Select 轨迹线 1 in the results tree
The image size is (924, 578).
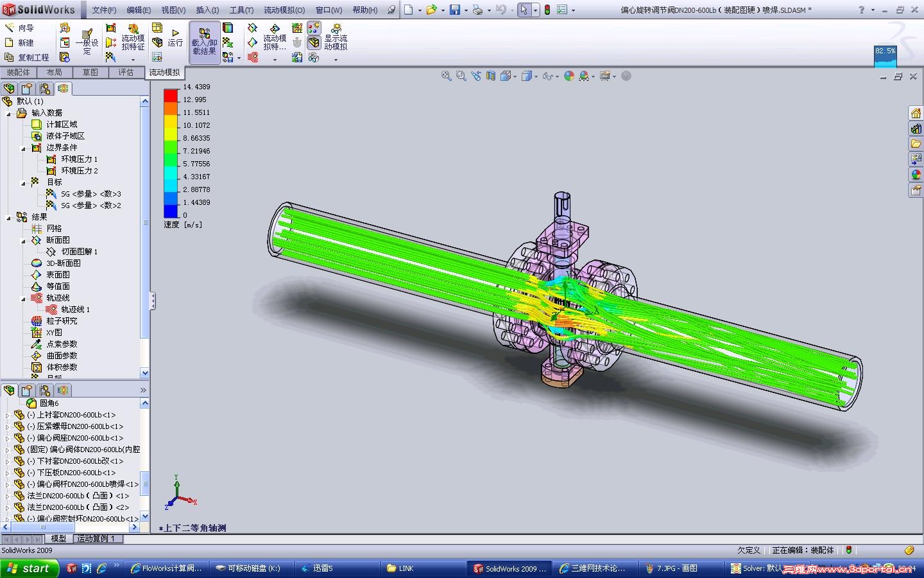pyautogui.click(x=68, y=310)
